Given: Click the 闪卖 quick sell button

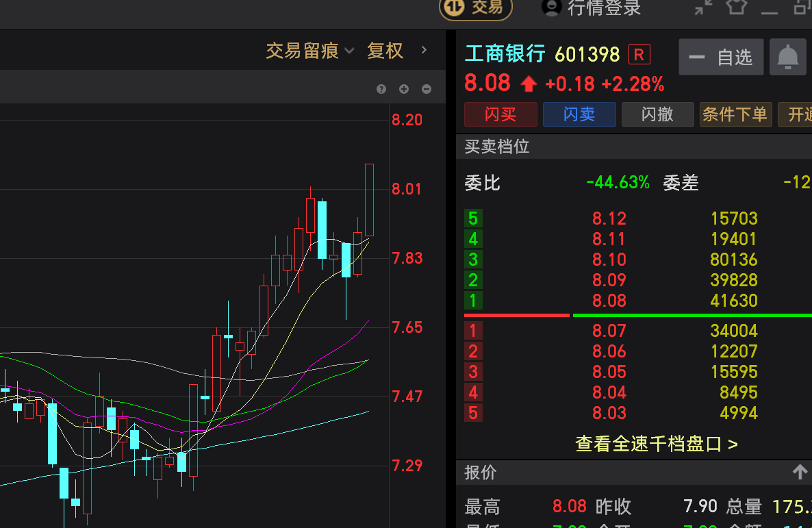Looking at the screenshot, I should [579, 114].
